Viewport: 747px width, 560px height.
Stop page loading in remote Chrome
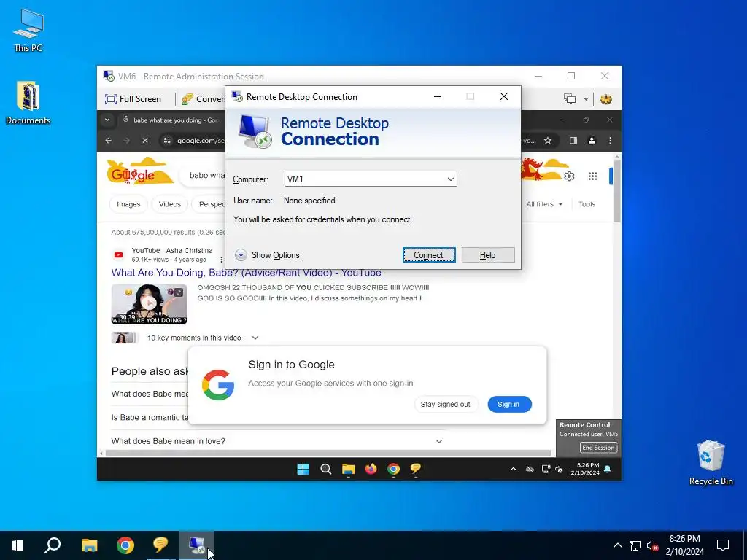(x=145, y=141)
